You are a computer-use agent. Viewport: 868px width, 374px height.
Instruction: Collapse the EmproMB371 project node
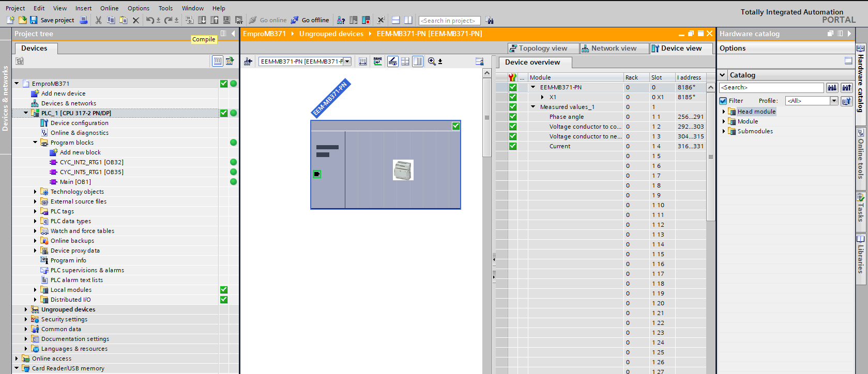17,83
